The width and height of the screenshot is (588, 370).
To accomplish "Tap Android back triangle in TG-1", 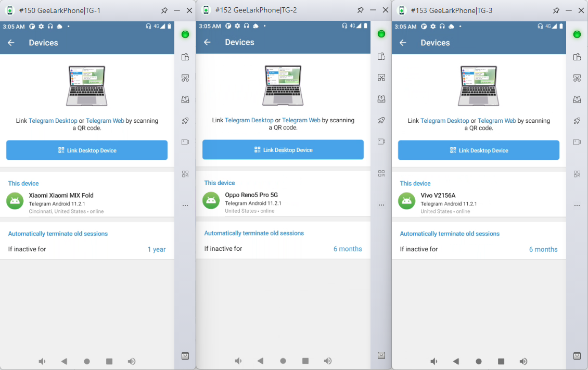I will tap(64, 361).
